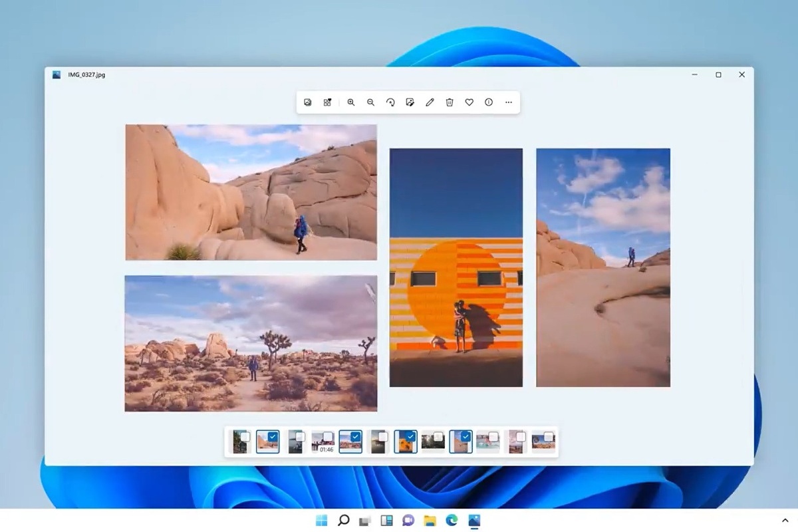Select the last filmstrip thumbnail

point(542,441)
